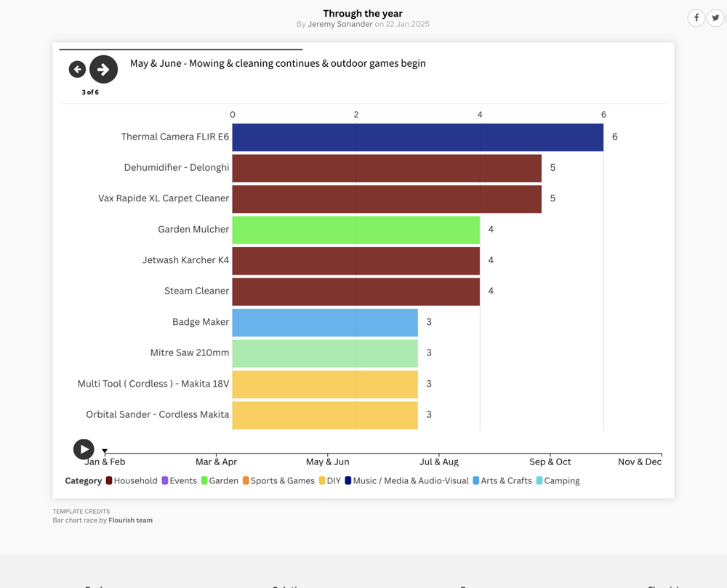Play the bar chart race animation
Image resolution: width=727 pixels, height=588 pixels.
84,449
